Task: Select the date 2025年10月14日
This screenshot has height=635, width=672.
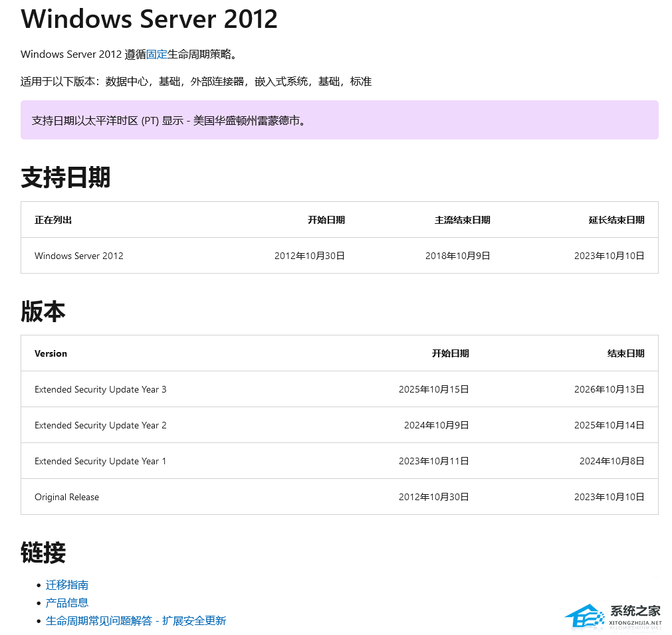Action: [610, 426]
